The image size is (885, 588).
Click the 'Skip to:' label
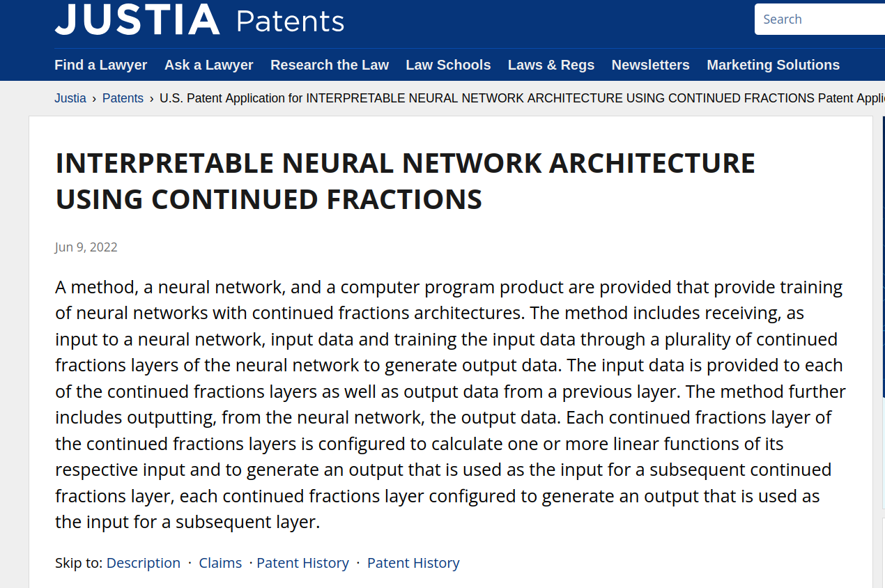[x=79, y=563]
